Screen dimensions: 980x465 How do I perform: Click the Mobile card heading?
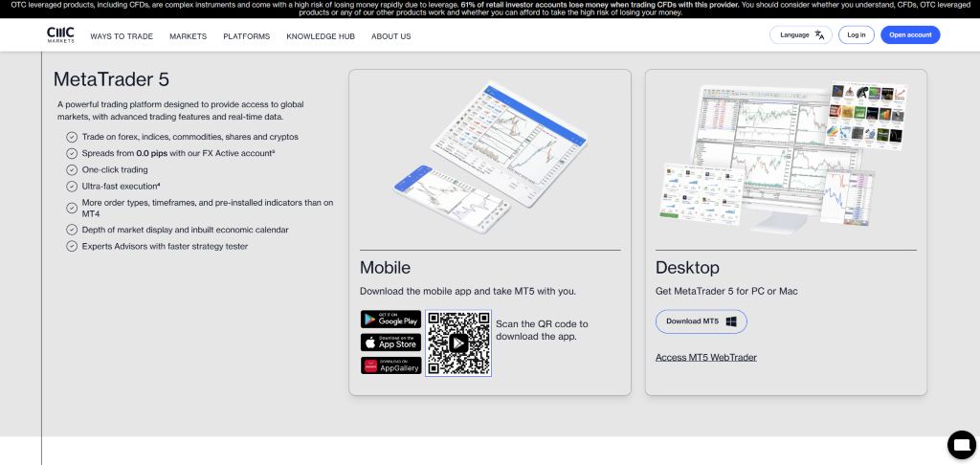(x=385, y=268)
